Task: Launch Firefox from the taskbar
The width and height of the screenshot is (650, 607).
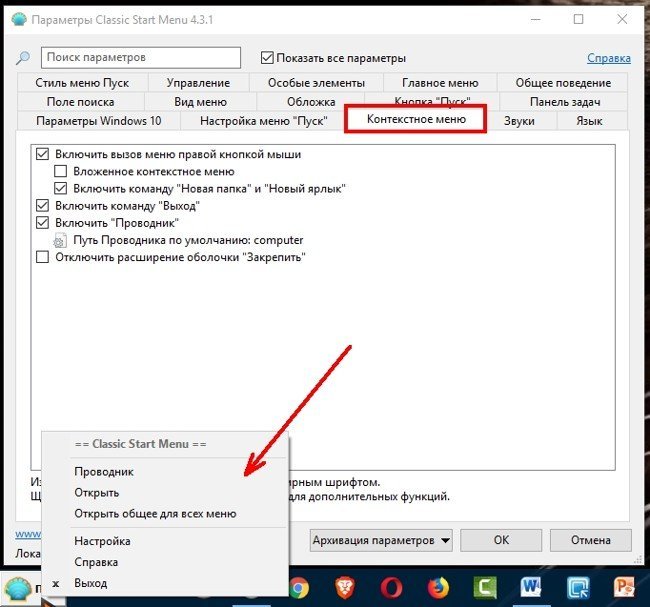Action: click(438, 588)
